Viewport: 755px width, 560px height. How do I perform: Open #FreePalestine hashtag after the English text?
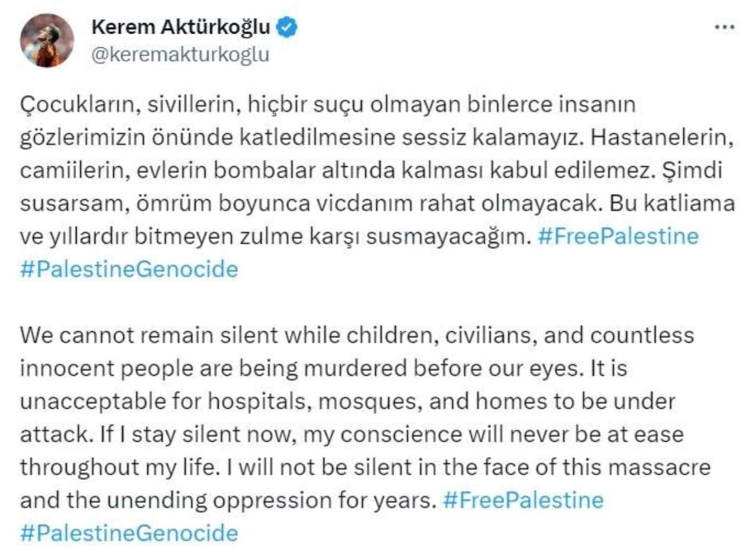pos(523,500)
